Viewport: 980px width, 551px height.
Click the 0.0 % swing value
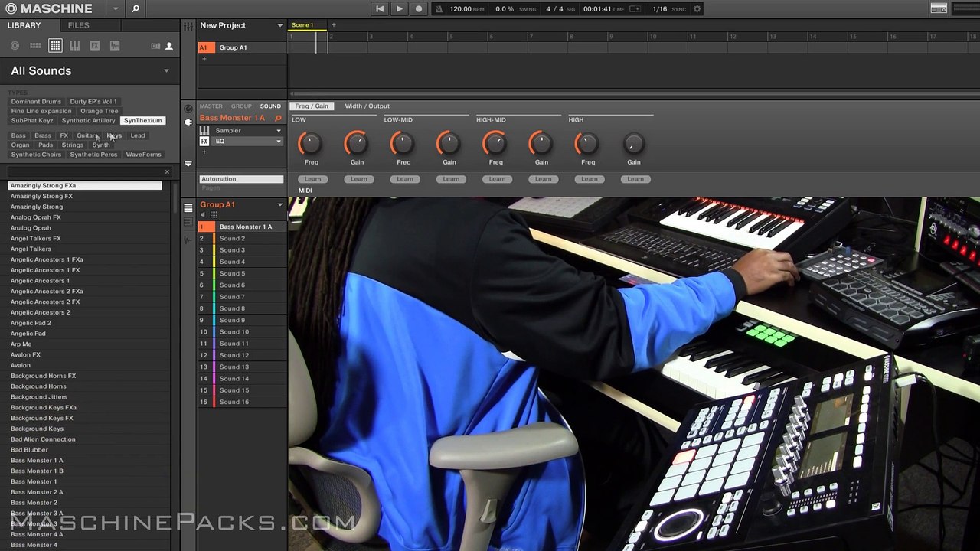pyautogui.click(x=505, y=9)
